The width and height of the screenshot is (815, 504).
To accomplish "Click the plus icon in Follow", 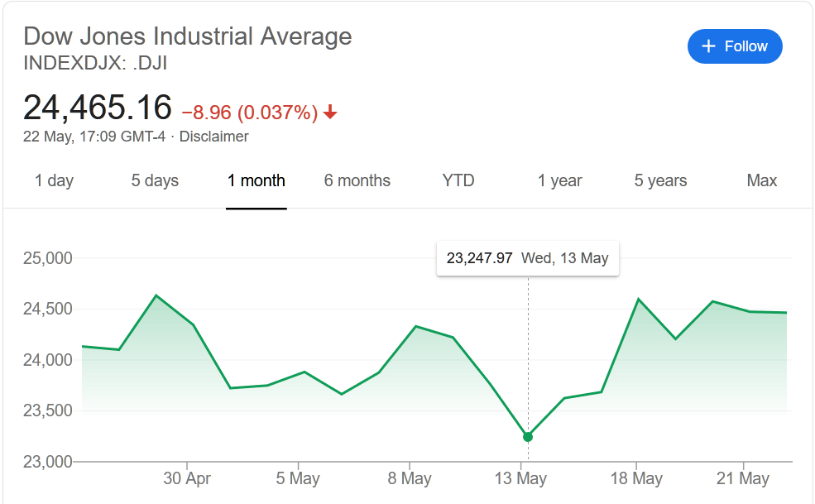I will pyautogui.click(x=708, y=46).
